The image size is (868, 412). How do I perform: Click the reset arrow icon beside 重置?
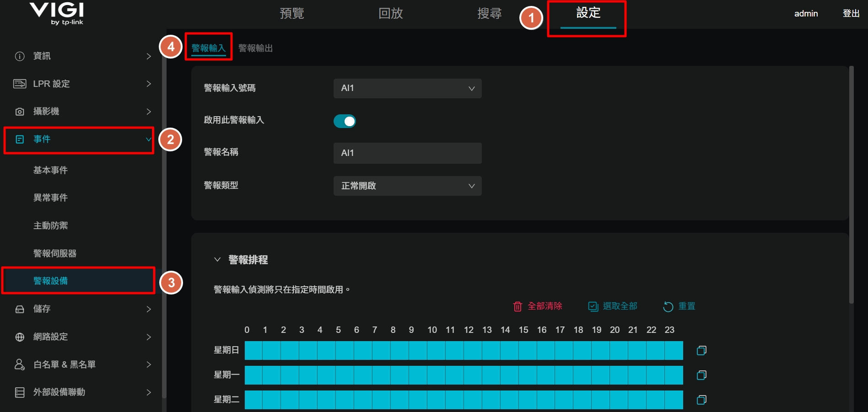668,306
